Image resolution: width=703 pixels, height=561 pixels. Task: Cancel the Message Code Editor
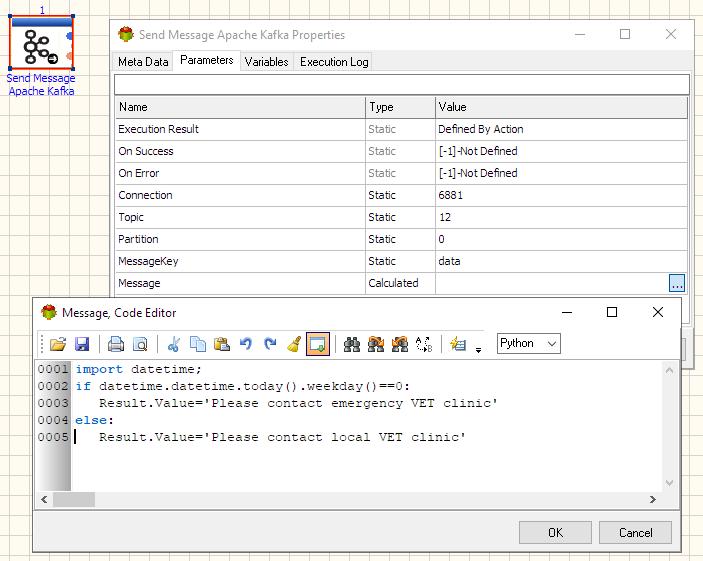[635, 532]
